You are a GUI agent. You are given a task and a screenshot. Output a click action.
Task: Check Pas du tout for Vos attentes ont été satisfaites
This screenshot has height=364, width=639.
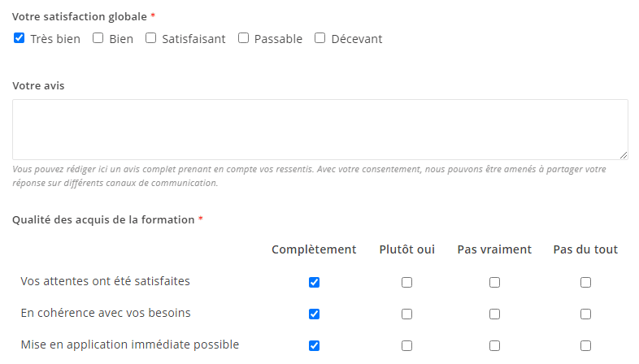point(585,282)
